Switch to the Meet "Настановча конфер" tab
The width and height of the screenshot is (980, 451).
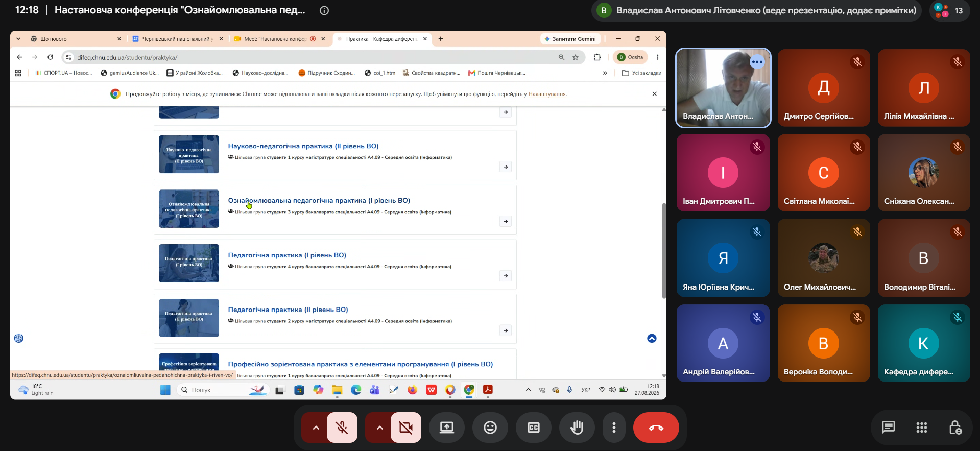pos(280,39)
